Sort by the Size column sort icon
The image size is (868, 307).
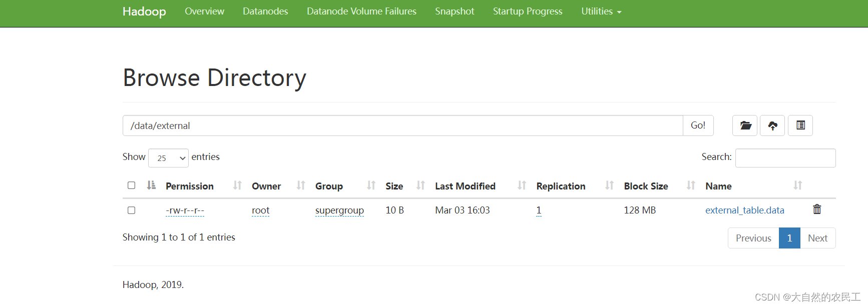pos(420,185)
